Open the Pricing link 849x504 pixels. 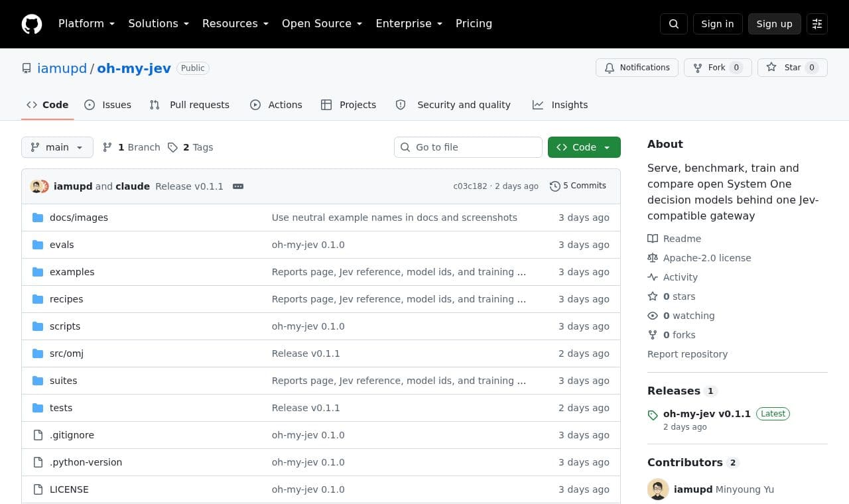474,24
